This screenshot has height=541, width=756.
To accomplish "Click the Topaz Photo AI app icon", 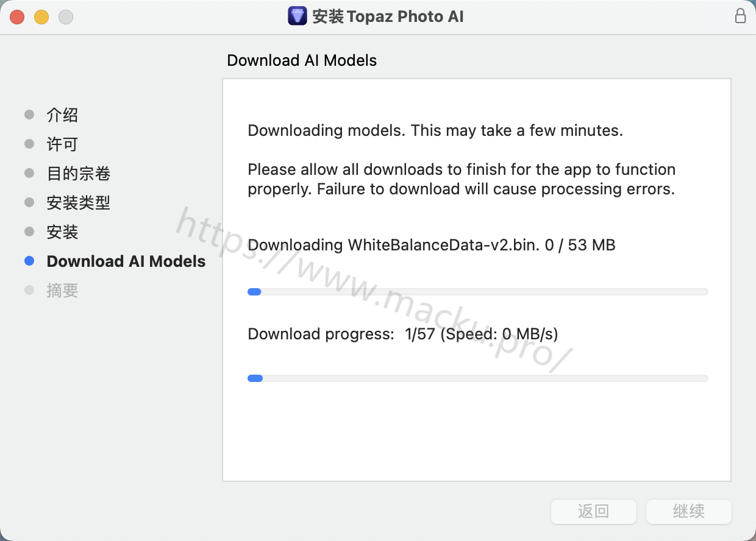I will pyautogui.click(x=297, y=16).
